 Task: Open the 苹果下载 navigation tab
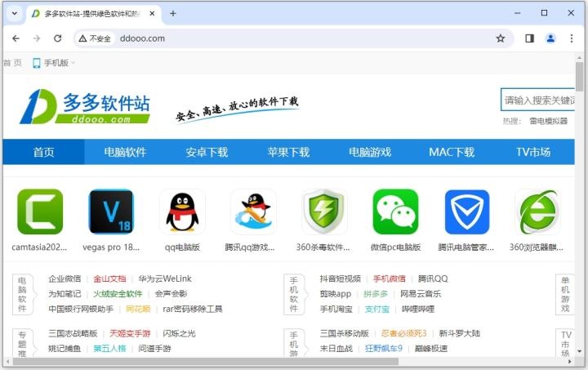(288, 152)
